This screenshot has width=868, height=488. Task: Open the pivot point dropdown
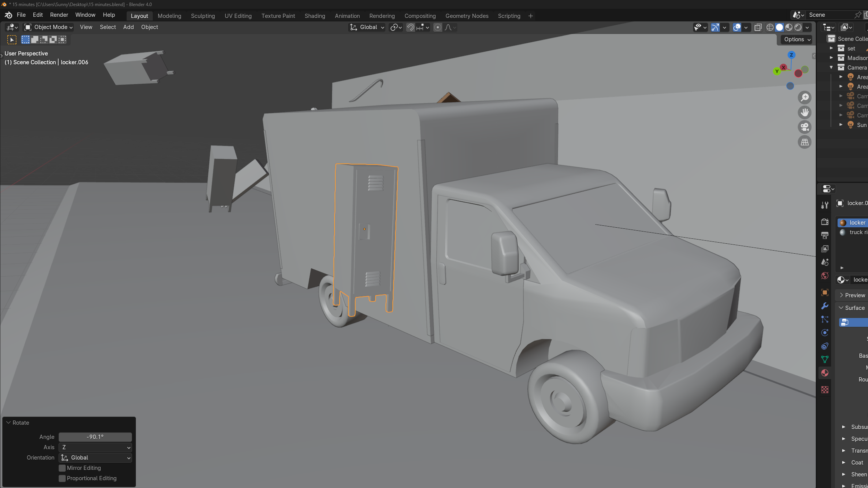pos(396,27)
